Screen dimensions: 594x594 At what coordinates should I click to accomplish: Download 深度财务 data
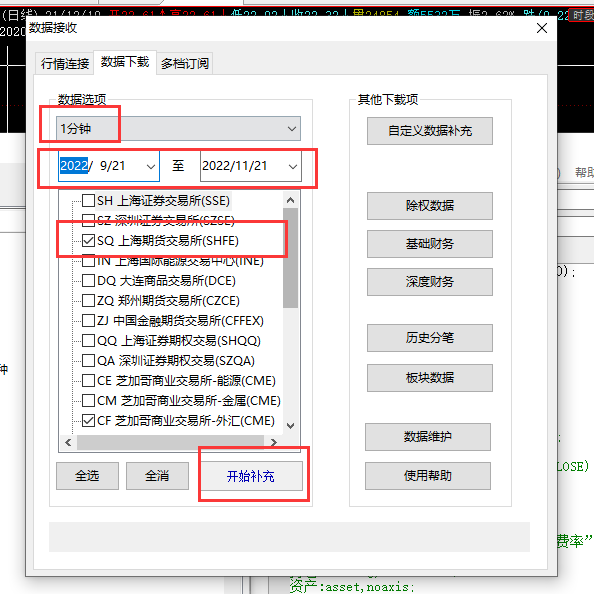pos(430,282)
